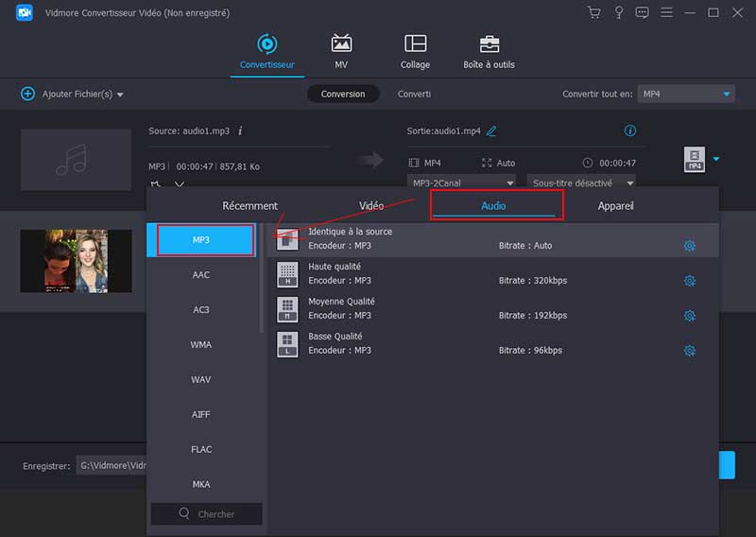The image size is (756, 537).
Task: Click the MP4 output format icon
Action: [694, 159]
